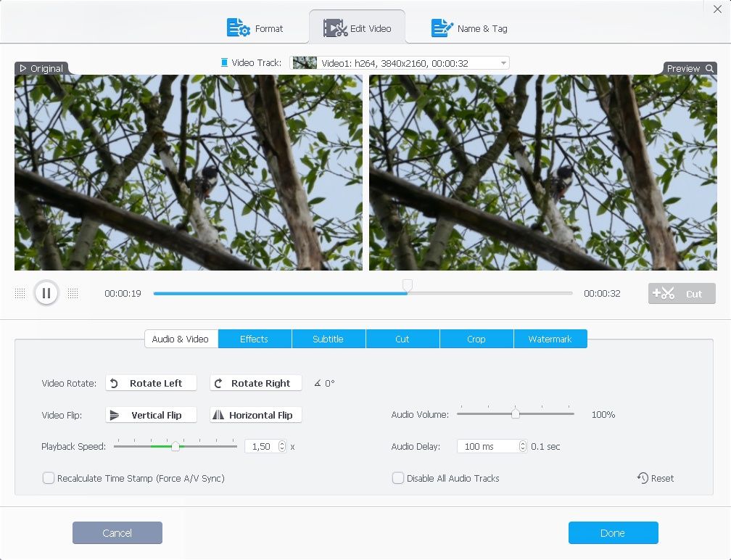Apply Horizontal Flip to the video
The image size is (731, 560).
(x=255, y=415)
